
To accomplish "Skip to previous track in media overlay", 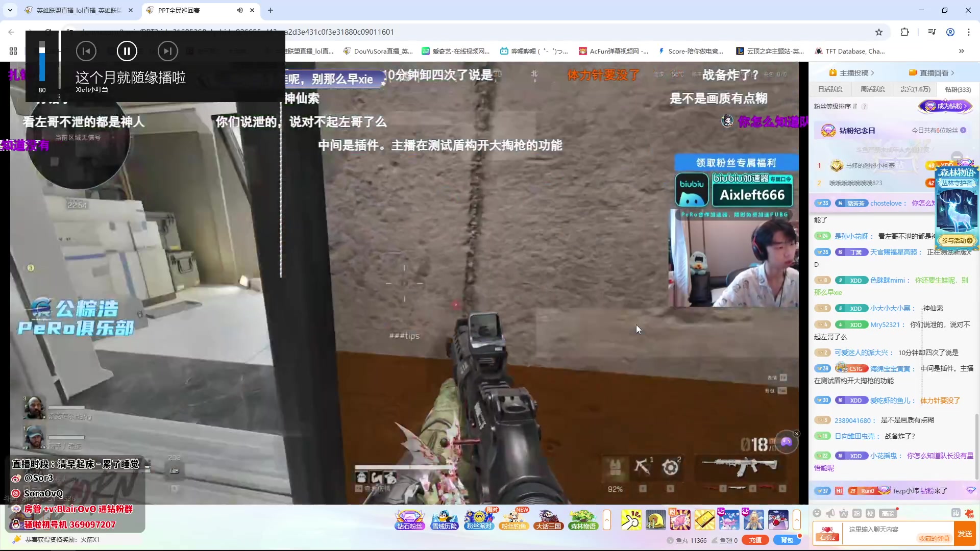I will click(x=86, y=51).
